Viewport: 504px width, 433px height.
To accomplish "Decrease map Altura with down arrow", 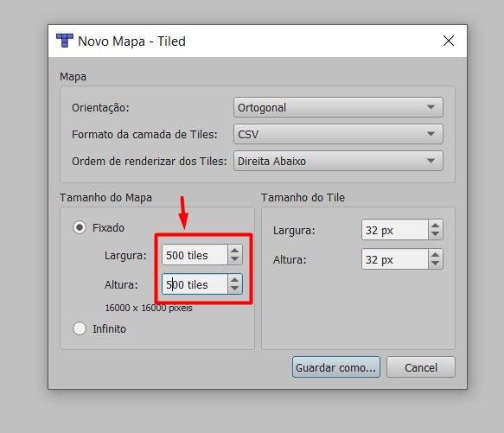I will (235, 289).
